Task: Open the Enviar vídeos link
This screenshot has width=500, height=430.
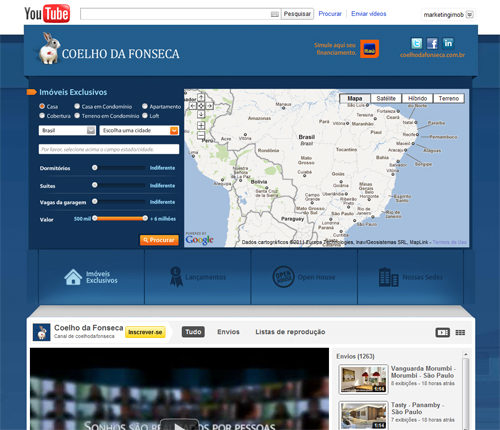Action: (x=369, y=14)
